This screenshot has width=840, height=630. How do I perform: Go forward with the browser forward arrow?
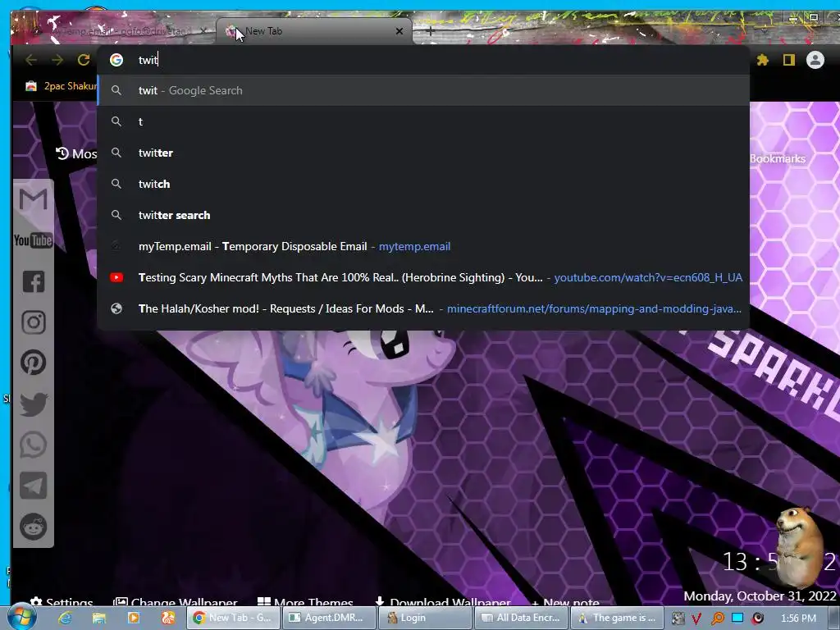coord(57,60)
